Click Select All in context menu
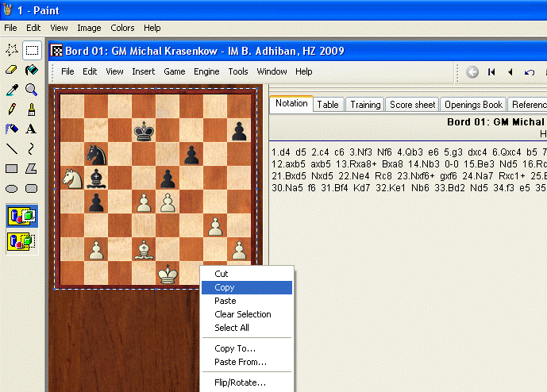 (231, 328)
